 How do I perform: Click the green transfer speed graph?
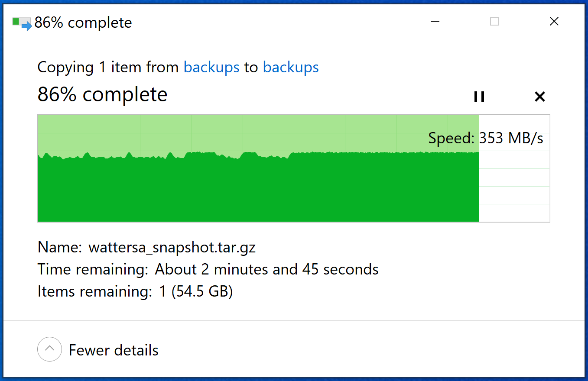(258, 187)
